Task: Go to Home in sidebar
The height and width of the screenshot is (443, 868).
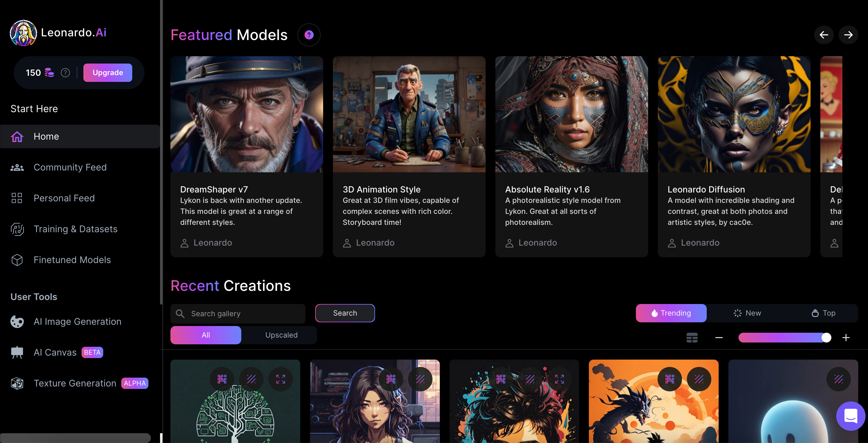Action: [x=79, y=136]
